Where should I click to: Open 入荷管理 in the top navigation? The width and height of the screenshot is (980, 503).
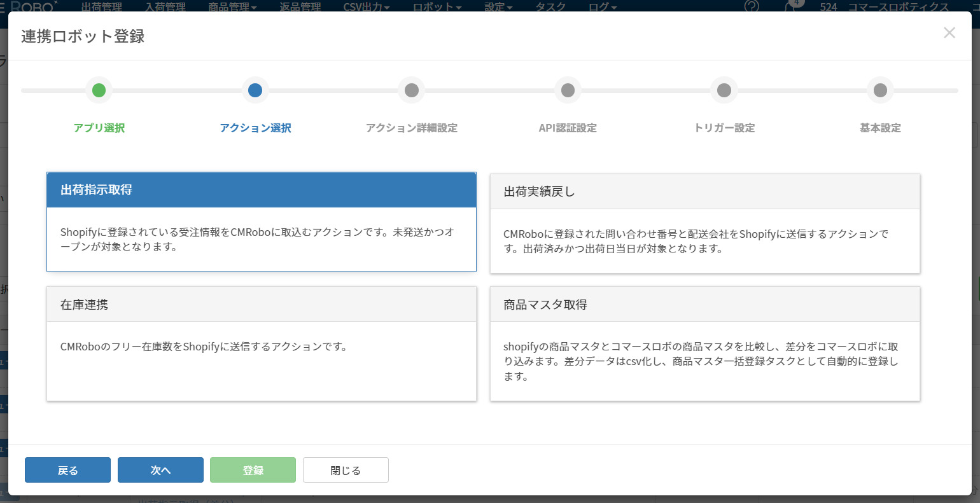pyautogui.click(x=165, y=7)
